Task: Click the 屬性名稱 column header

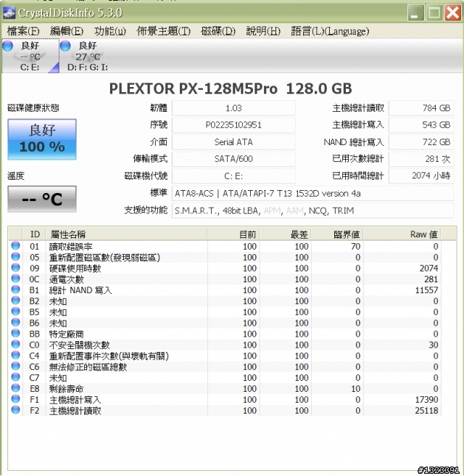Action: tap(126, 234)
